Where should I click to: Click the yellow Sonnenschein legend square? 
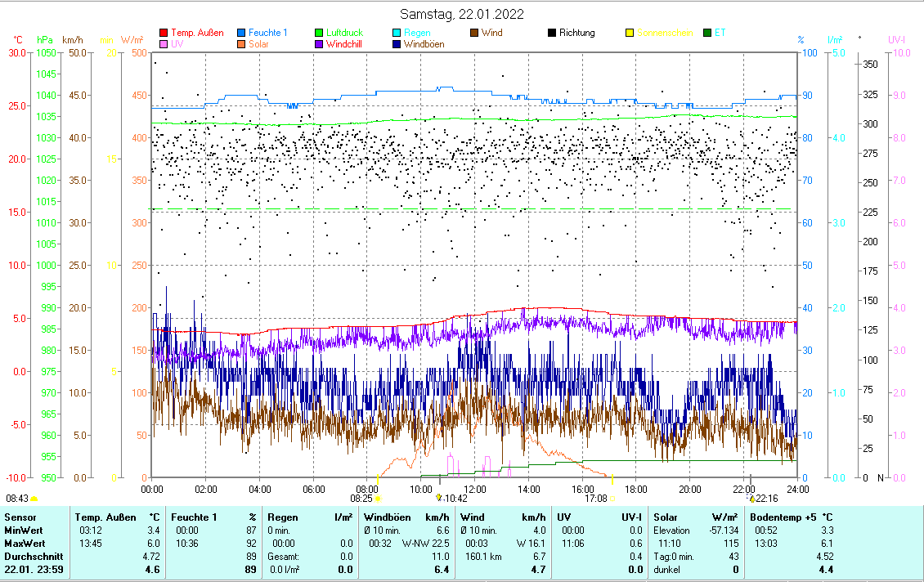click(x=630, y=34)
